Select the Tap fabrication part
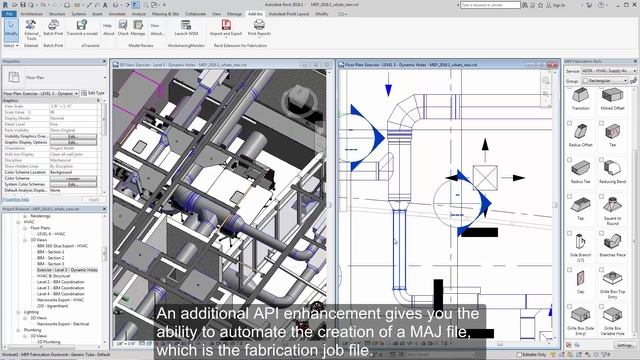 [580, 208]
